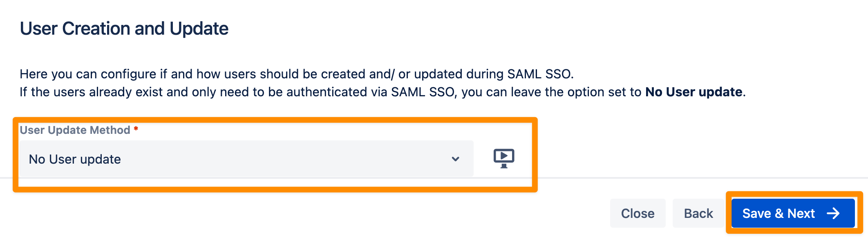Click the Save & Next button

[793, 213]
